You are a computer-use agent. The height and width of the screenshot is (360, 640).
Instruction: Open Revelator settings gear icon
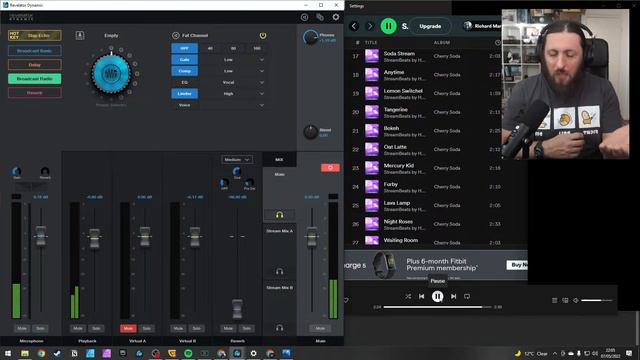pos(336,17)
